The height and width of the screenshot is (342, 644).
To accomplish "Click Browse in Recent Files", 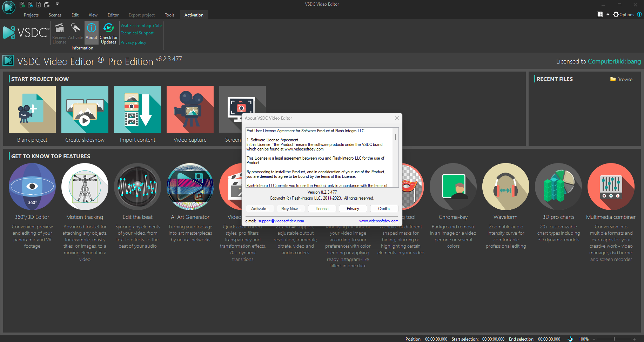I will (x=623, y=79).
